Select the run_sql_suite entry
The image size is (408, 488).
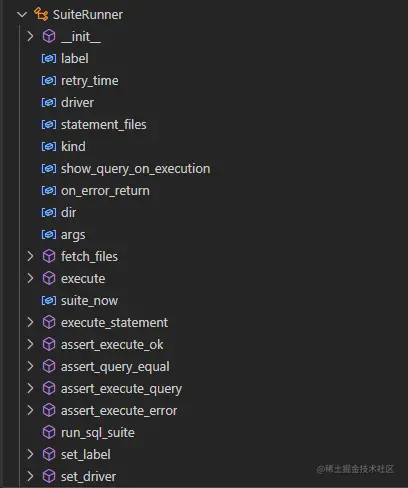pyautogui.click(x=98, y=433)
